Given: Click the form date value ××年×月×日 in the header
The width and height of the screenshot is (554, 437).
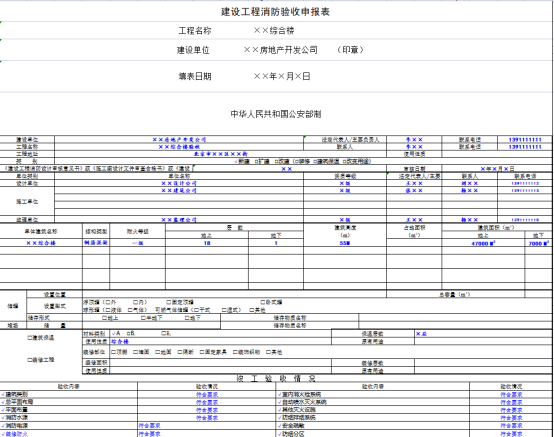Looking at the screenshot, I should (282, 76).
